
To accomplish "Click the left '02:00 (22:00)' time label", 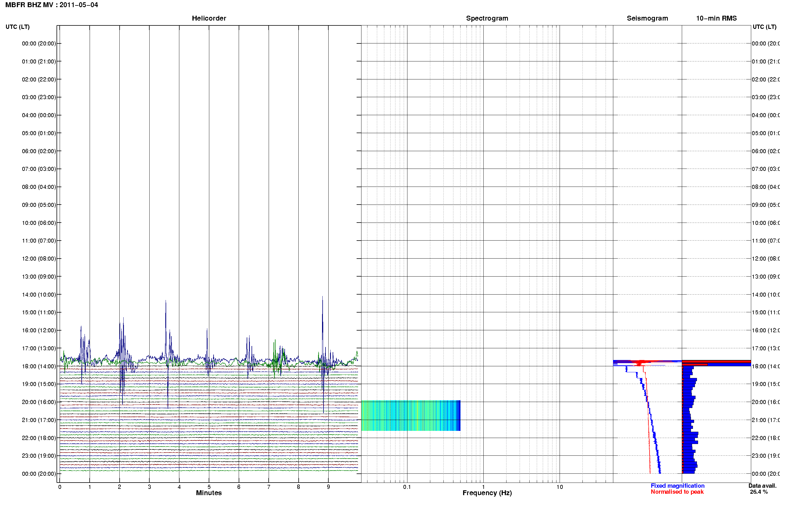I will [39, 79].
